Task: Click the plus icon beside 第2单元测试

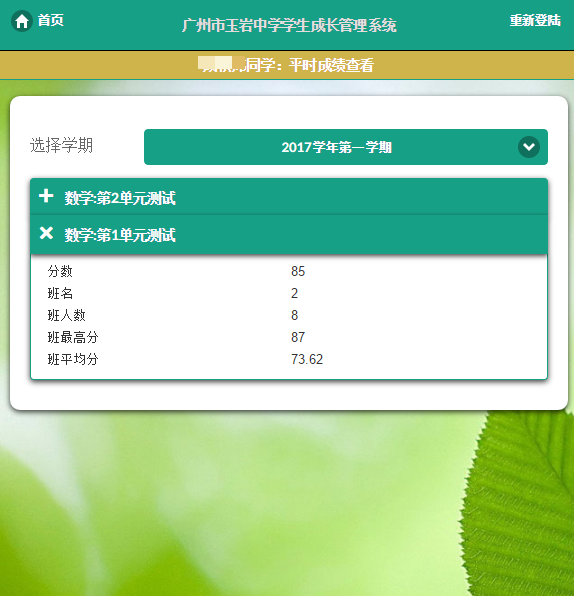Action: [x=46, y=196]
